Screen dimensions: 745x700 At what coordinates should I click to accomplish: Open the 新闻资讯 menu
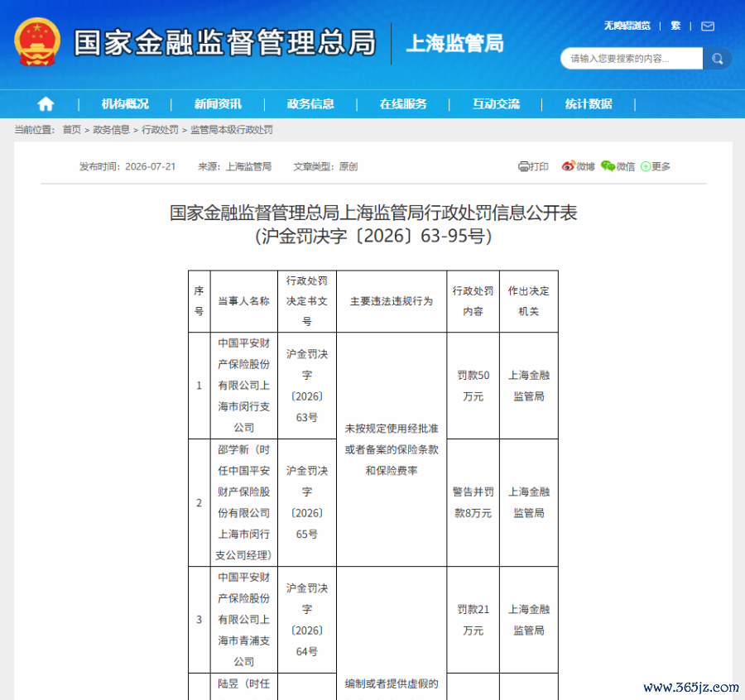tap(218, 103)
